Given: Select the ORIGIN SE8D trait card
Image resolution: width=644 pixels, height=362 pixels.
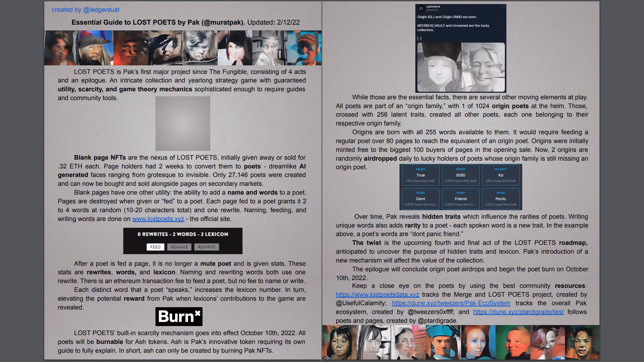Looking at the screenshot, I should click(461, 175).
